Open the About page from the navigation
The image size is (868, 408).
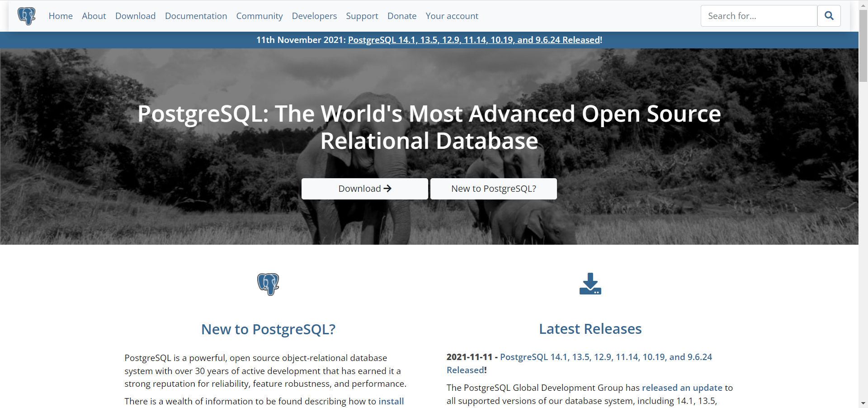[x=94, y=16]
